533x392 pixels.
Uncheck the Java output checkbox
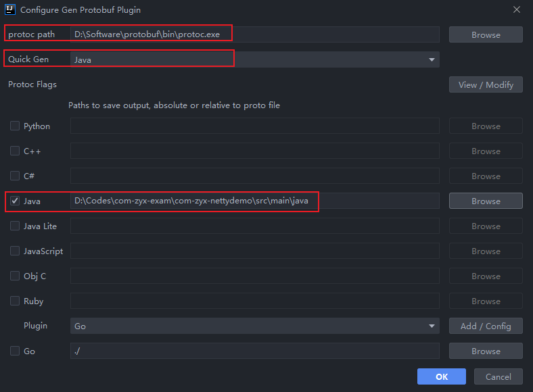(15, 201)
